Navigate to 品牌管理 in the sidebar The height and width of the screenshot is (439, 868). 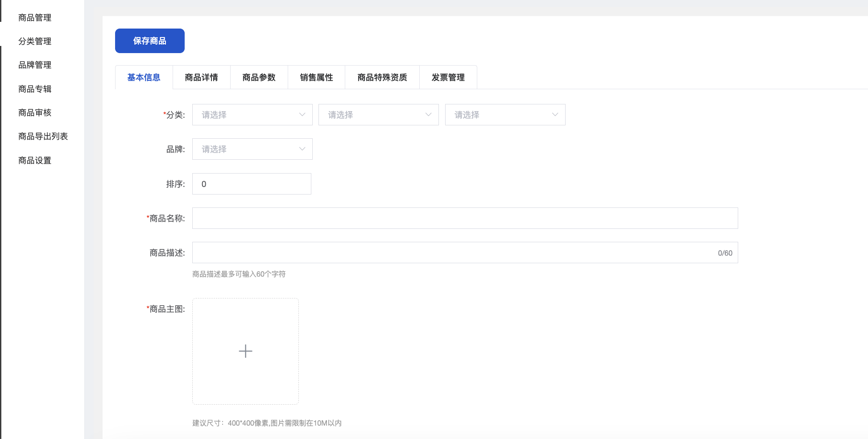(35, 65)
